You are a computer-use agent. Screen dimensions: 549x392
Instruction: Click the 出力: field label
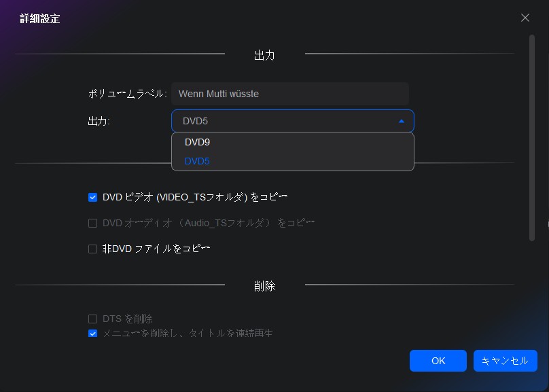click(99, 121)
